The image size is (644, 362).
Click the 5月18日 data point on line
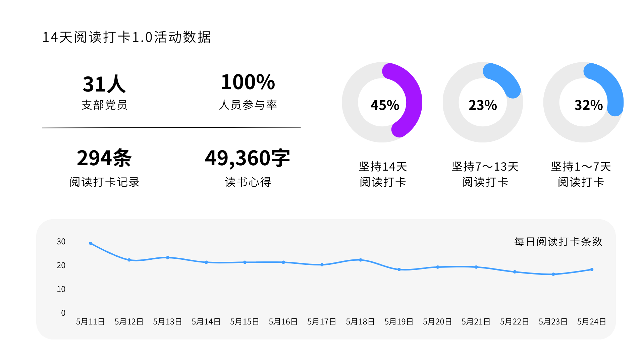pos(361,260)
